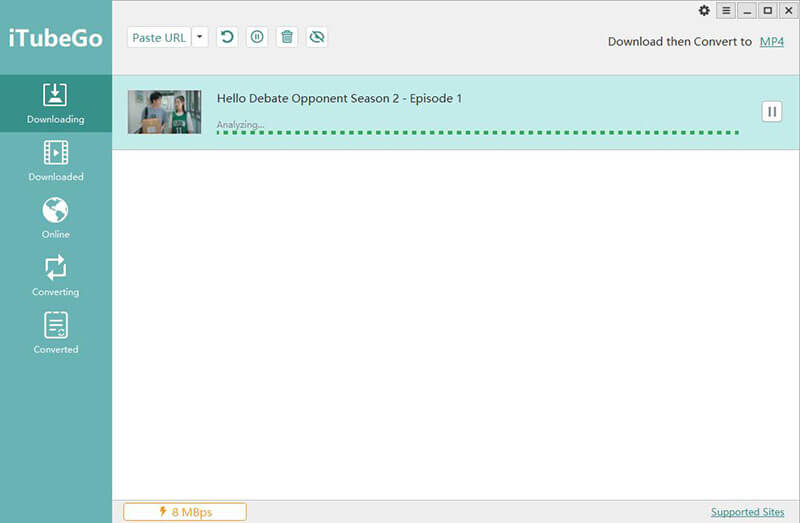This screenshot has width=800, height=523.
Task: Click the resume all downloads icon
Action: click(x=227, y=37)
